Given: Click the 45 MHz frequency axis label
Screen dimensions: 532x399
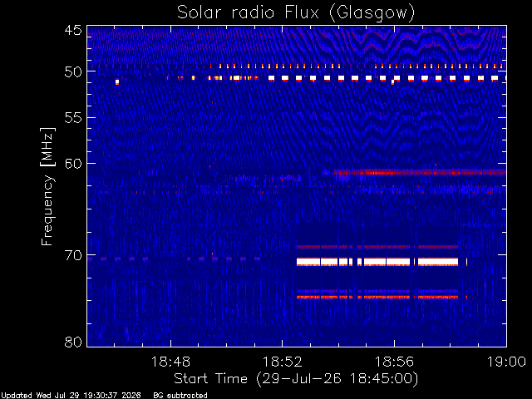Looking at the screenshot, I should [73, 30].
